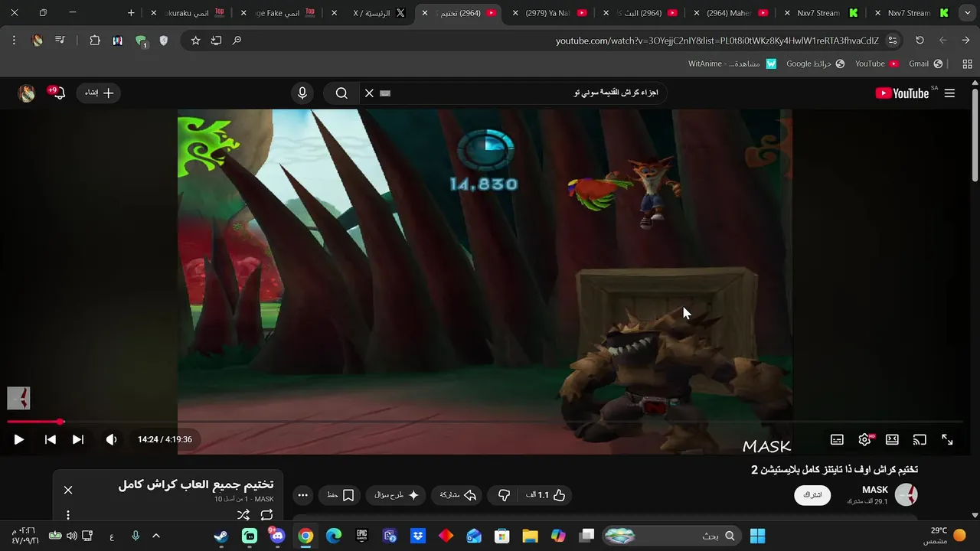This screenshot has height=551, width=980.
Task: Toggle playlist shuffle
Action: click(x=243, y=515)
